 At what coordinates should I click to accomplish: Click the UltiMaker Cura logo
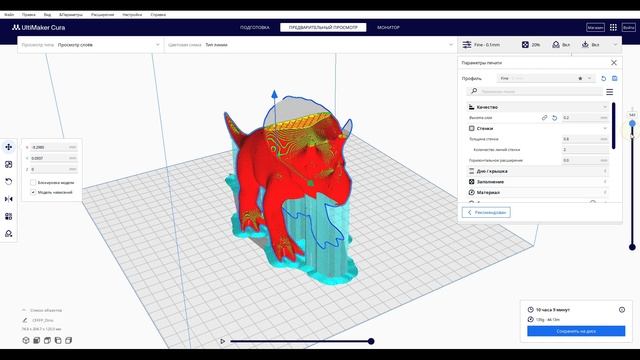point(38,27)
